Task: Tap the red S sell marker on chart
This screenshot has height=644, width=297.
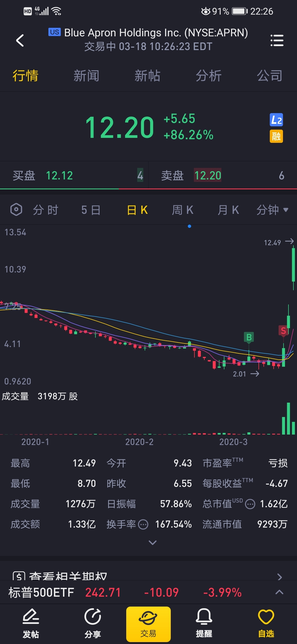Action: 283,331
